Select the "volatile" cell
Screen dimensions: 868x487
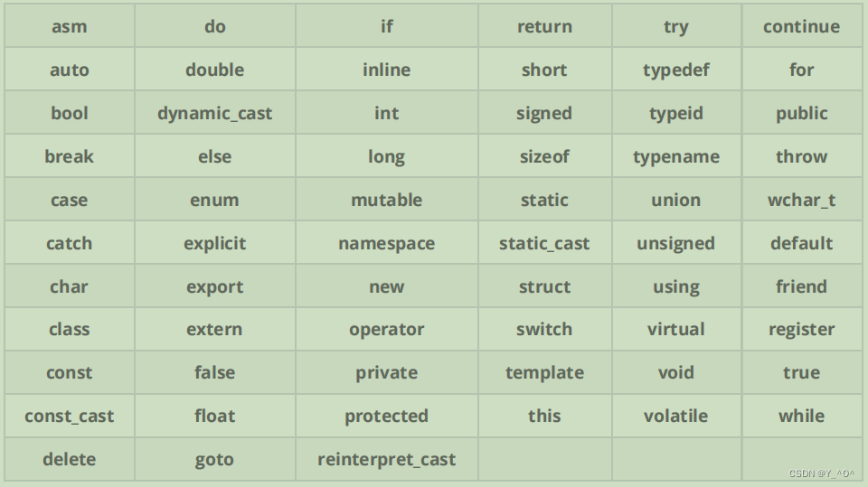pos(675,416)
